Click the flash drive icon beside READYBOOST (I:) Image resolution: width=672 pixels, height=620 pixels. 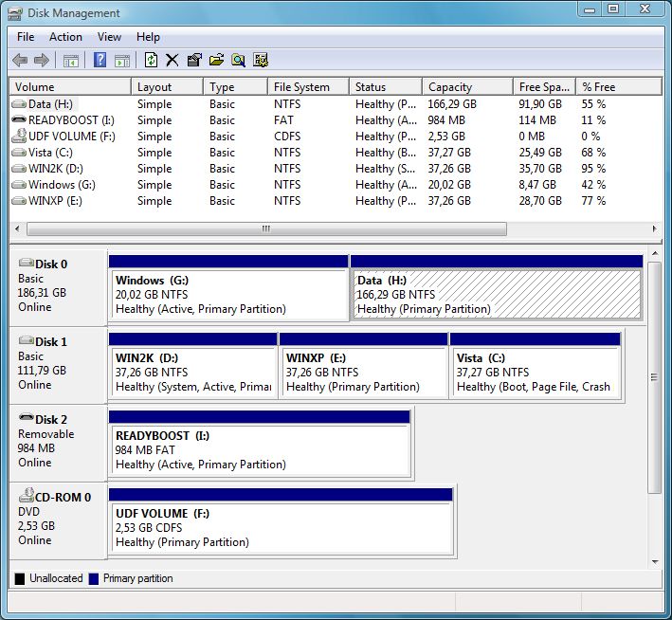click(19, 119)
